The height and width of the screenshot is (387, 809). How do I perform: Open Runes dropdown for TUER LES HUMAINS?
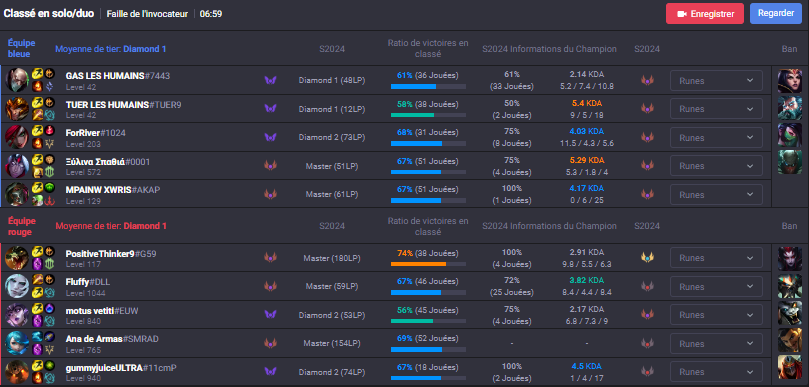coord(716,109)
